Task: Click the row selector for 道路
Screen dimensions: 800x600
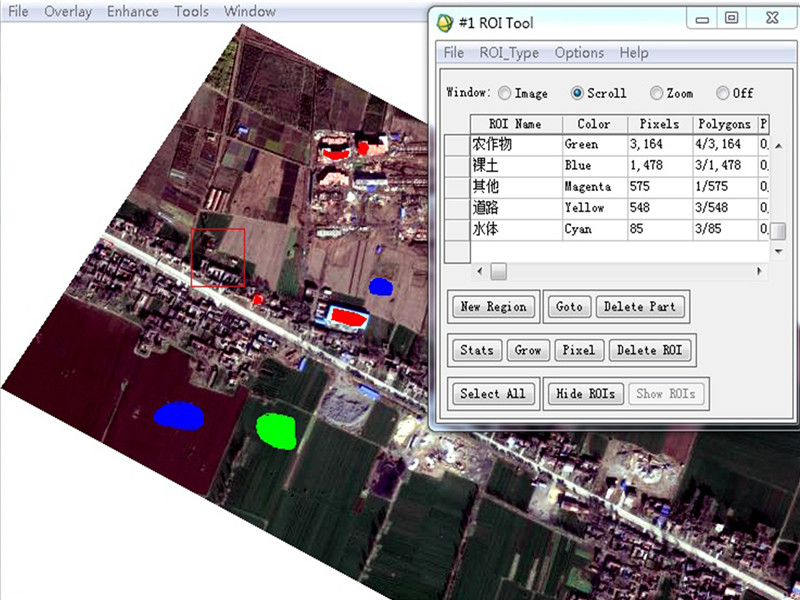Action: point(457,209)
